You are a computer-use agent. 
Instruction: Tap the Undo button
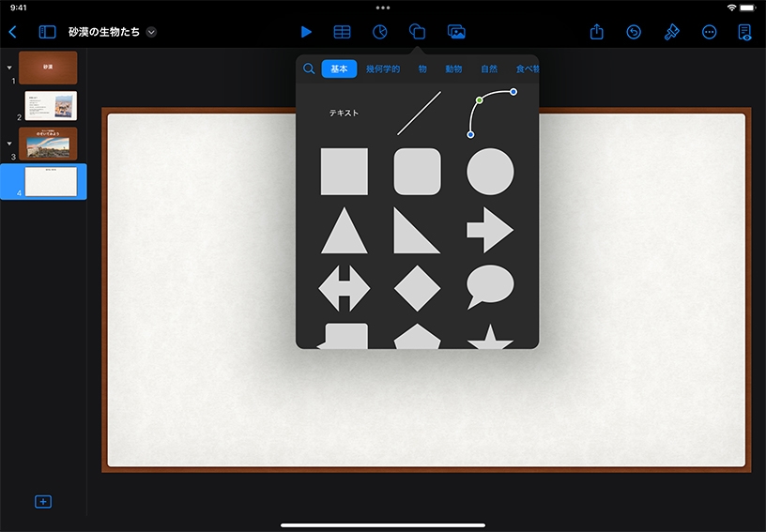pyautogui.click(x=634, y=32)
